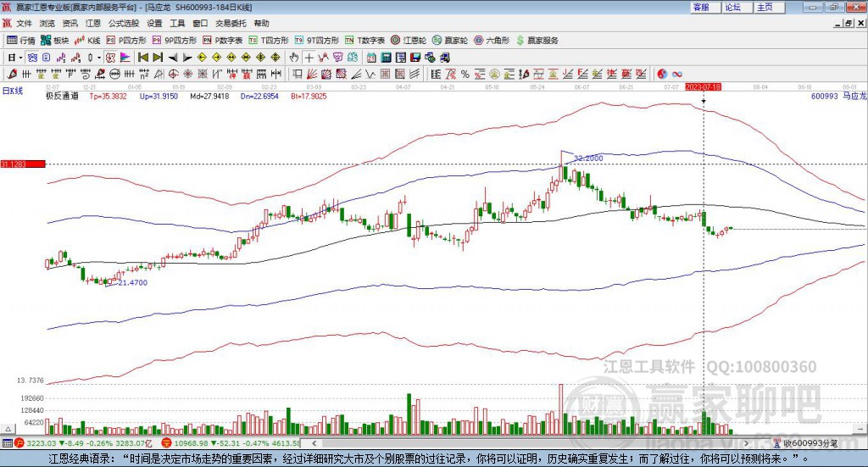Screen dimensions: 868x467
Task: Click the horizontal scrollbar left arrow
Action: pyautogui.click(x=314, y=443)
